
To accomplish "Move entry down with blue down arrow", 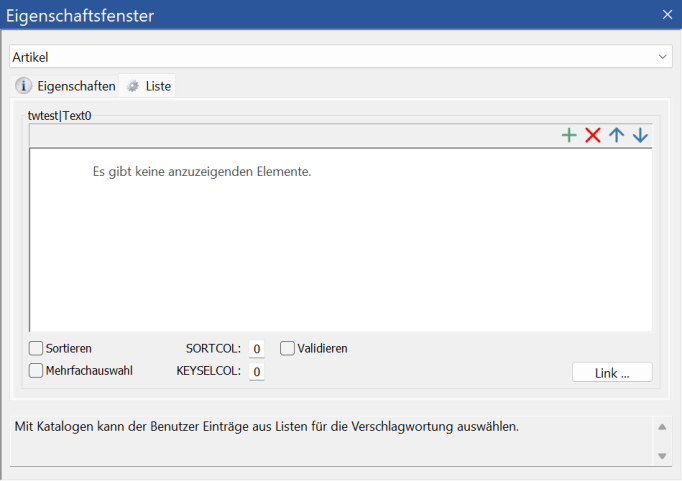I will pos(640,136).
